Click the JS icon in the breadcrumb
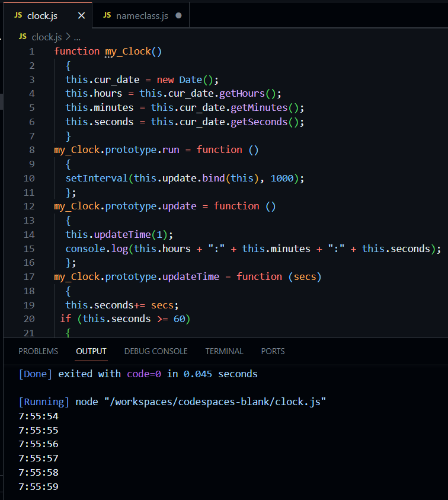 (23, 36)
